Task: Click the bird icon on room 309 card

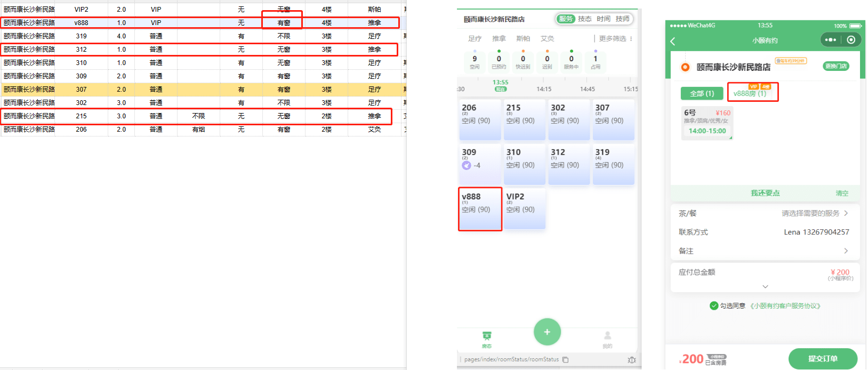Action: pyautogui.click(x=467, y=165)
